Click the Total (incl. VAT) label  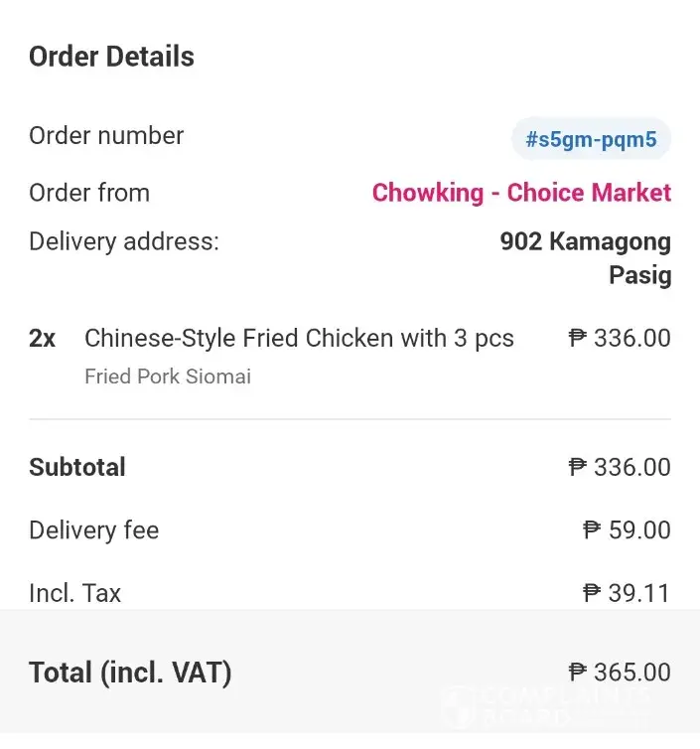coord(130,673)
